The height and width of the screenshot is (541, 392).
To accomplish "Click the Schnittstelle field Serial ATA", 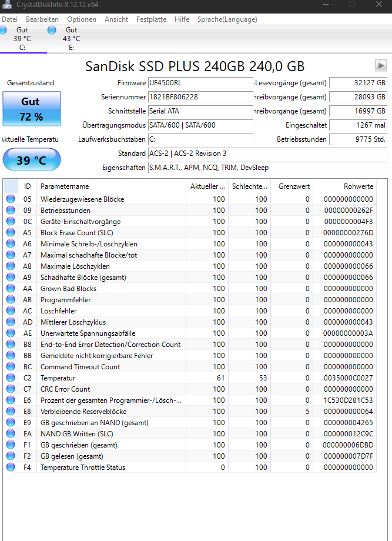I will (200, 111).
